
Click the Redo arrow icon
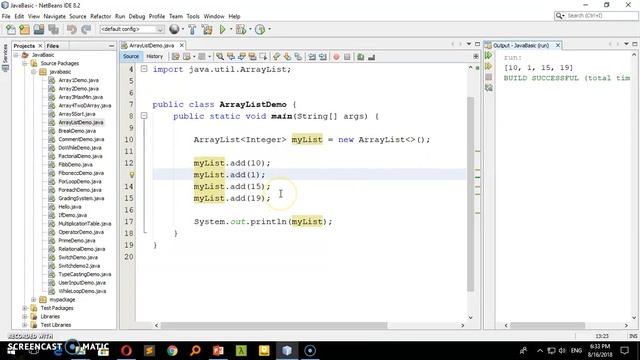click(86, 29)
